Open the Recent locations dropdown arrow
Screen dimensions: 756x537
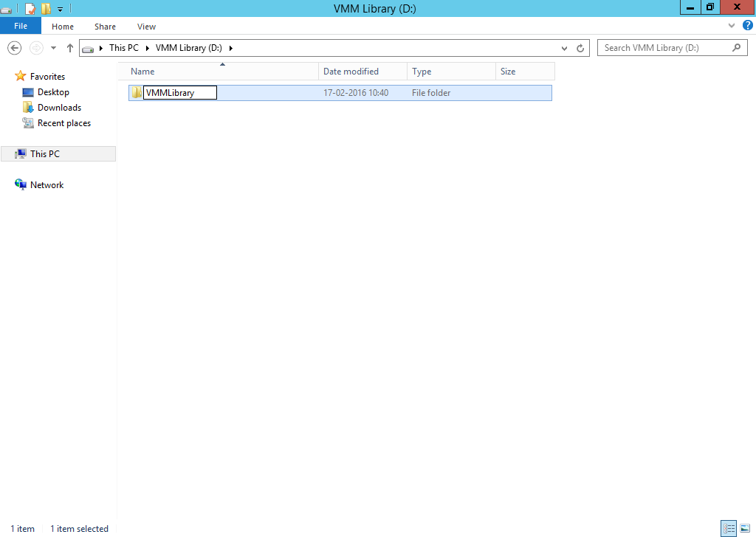coord(52,47)
